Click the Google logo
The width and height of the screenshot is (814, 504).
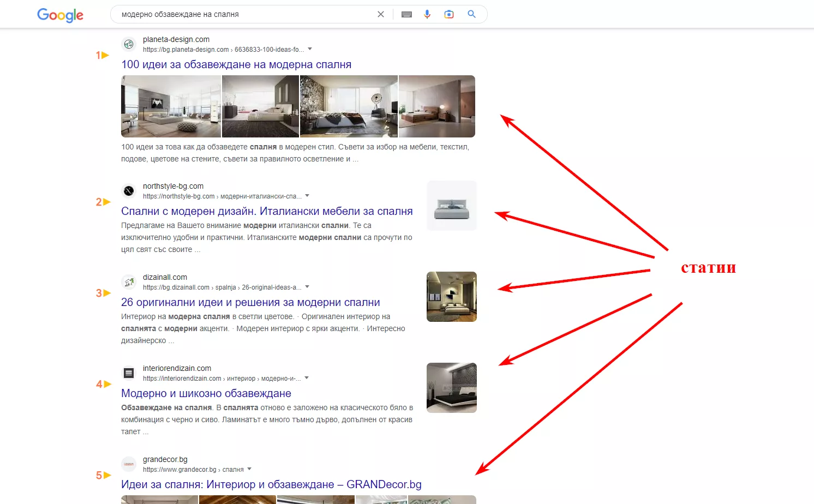click(x=60, y=15)
